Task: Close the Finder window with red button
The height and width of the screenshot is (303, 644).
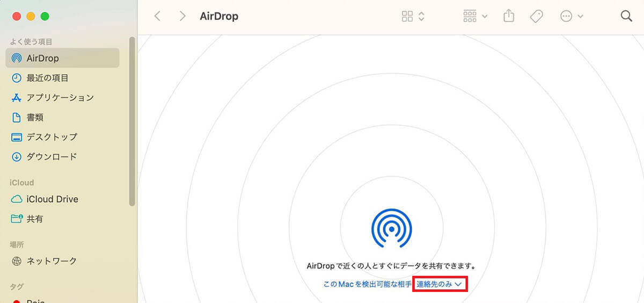Action: (17, 16)
